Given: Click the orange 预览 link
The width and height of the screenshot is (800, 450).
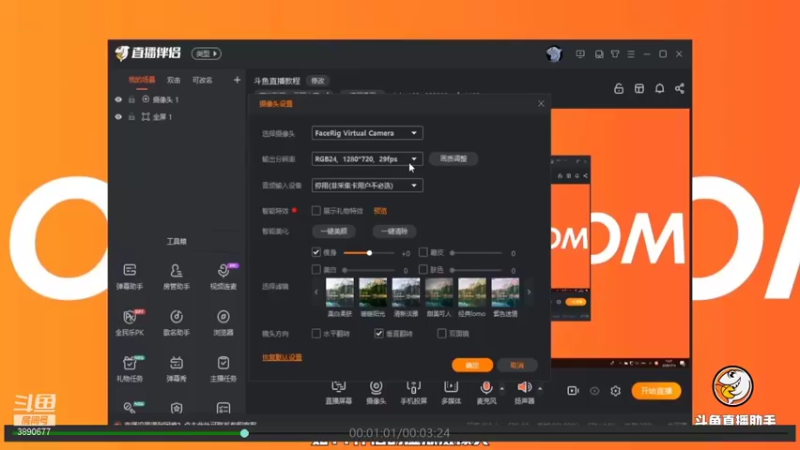Looking at the screenshot, I should (380, 211).
